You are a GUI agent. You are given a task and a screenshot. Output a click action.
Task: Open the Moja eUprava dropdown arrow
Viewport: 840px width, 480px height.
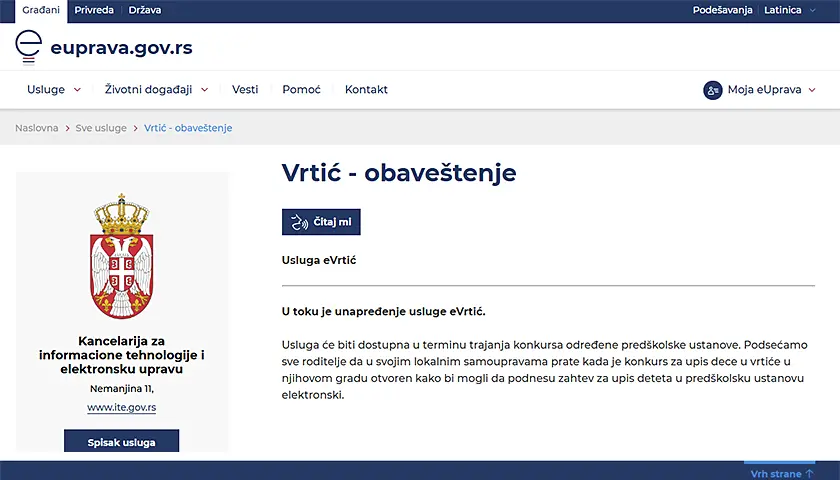click(x=812, y=90)
